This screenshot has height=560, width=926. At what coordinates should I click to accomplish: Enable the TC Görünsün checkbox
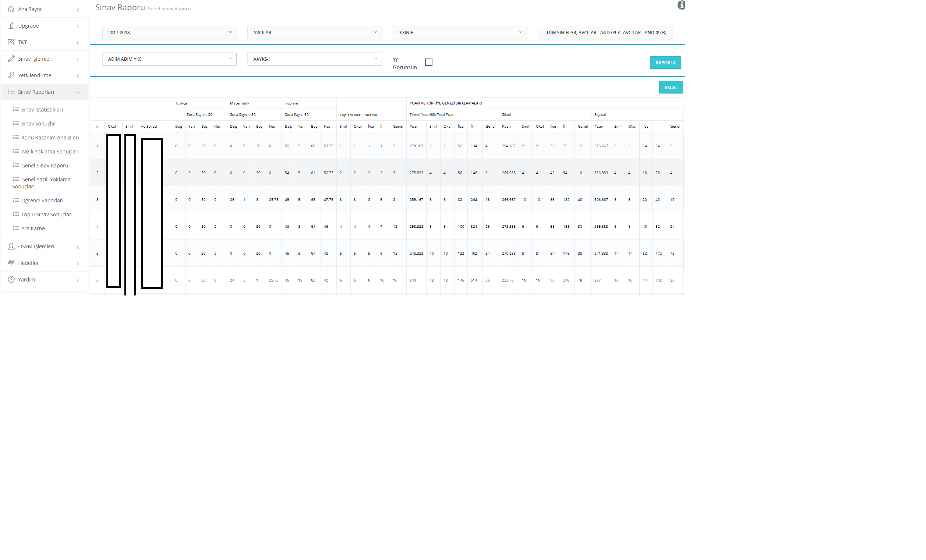[429, 62]
